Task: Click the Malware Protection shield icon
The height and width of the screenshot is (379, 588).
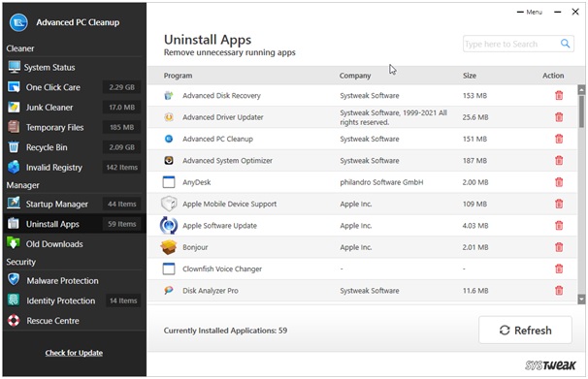Action: pos(14,280)
